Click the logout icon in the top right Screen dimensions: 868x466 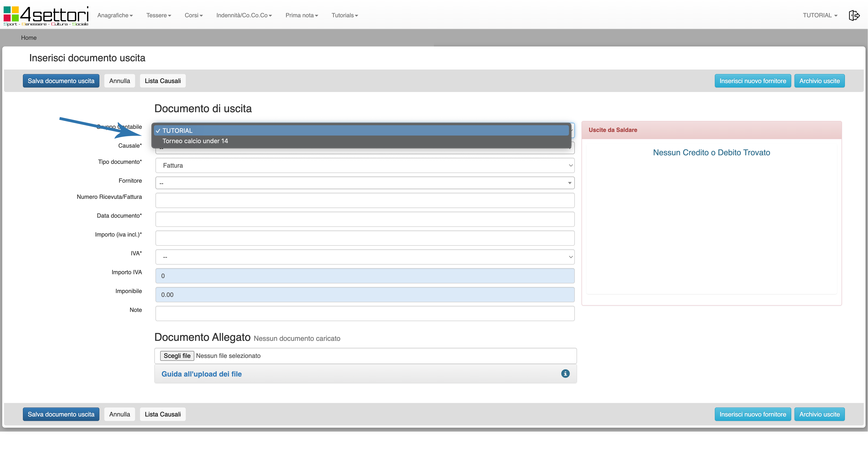point(854,15)
